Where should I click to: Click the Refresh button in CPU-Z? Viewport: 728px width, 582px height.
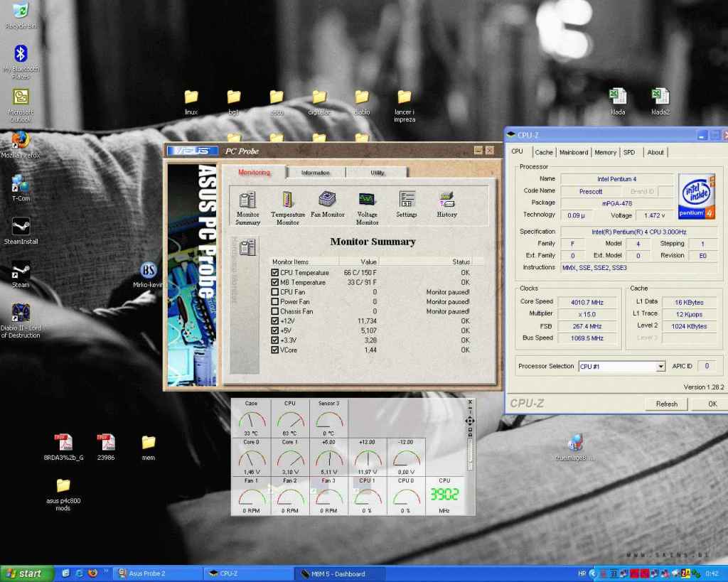pos(666,404)
